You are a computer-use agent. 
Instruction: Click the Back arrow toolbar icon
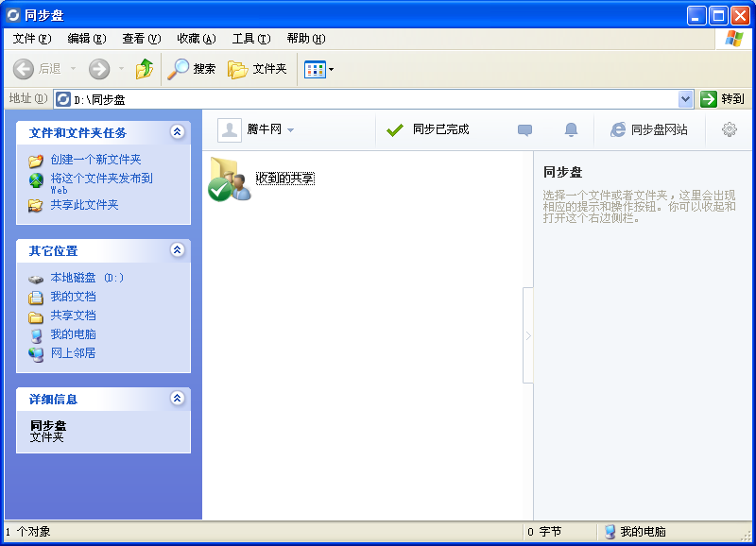click(23, 69)
